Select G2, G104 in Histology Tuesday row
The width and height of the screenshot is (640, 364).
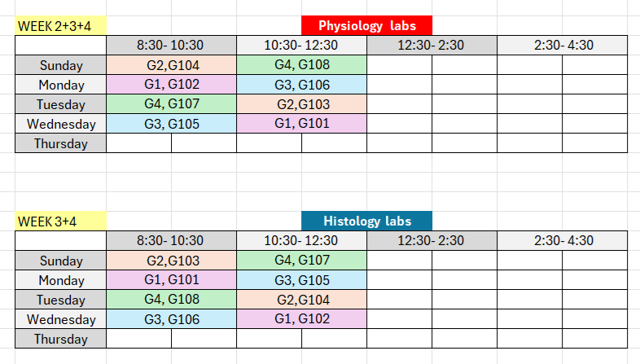301,300
